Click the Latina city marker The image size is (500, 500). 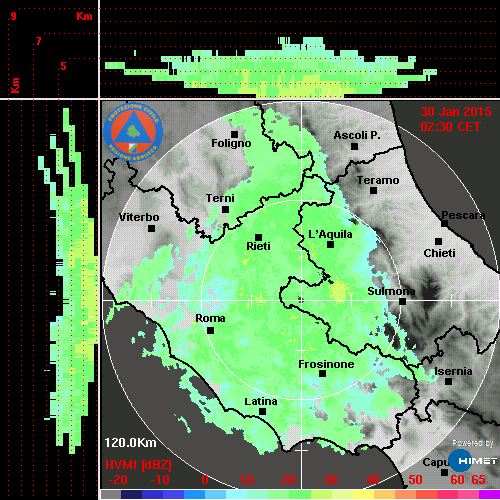tap(262, 411)
